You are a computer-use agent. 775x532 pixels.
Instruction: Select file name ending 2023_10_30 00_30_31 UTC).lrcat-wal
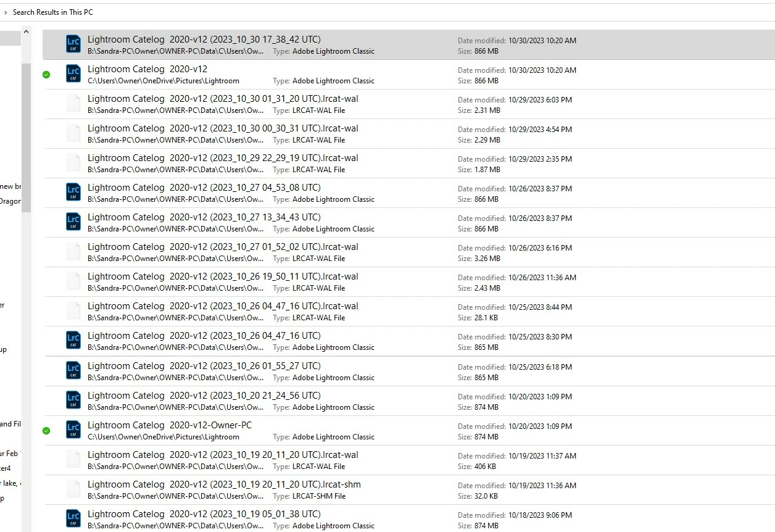pyautogui.click(x=223, y=128)
